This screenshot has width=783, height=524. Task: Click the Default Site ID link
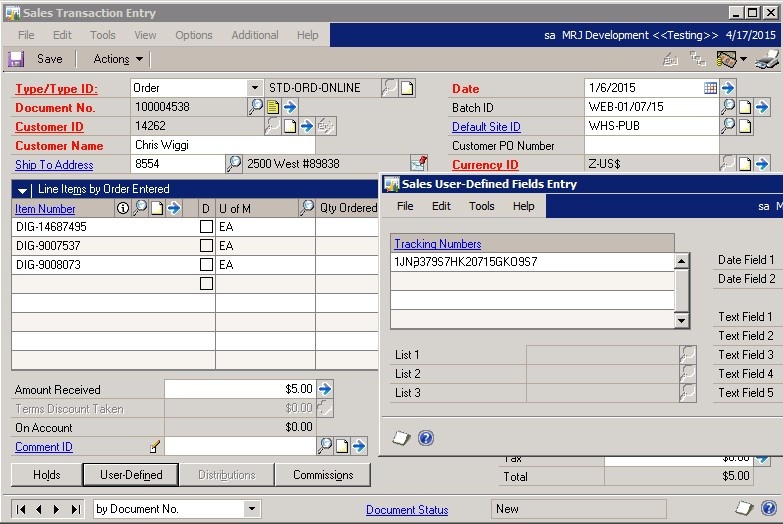486,127
